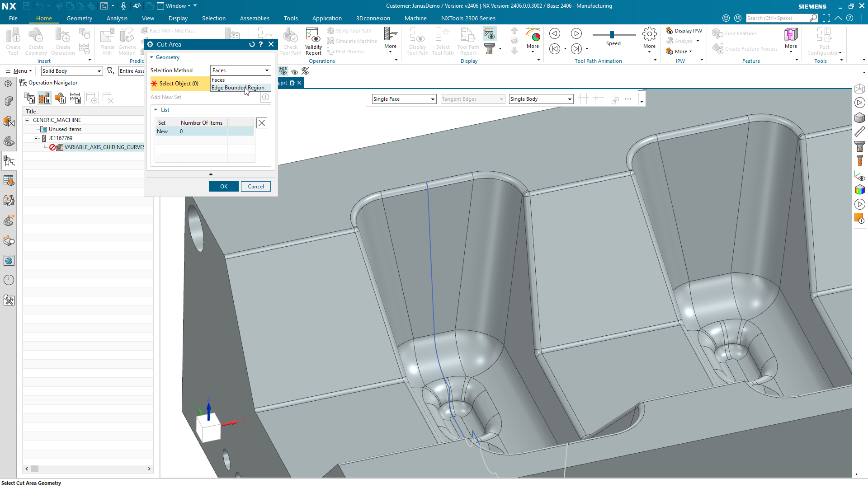Image resolution: width=868 pixels, height=488 pixels.
Task: Toggle full screen mode
Action: tap(826, 18)
